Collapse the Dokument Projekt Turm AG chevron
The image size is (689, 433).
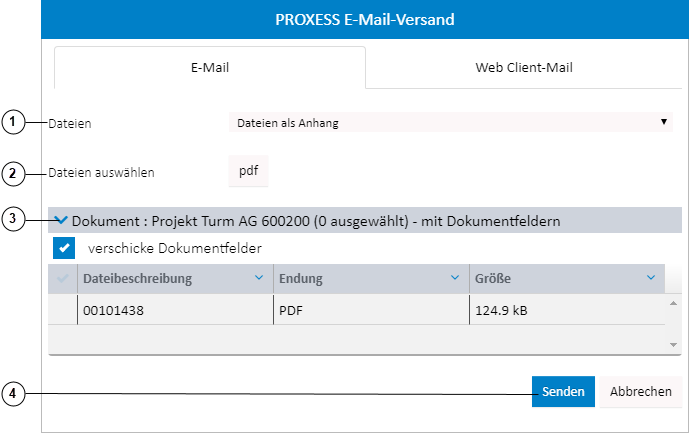point(61,220)
